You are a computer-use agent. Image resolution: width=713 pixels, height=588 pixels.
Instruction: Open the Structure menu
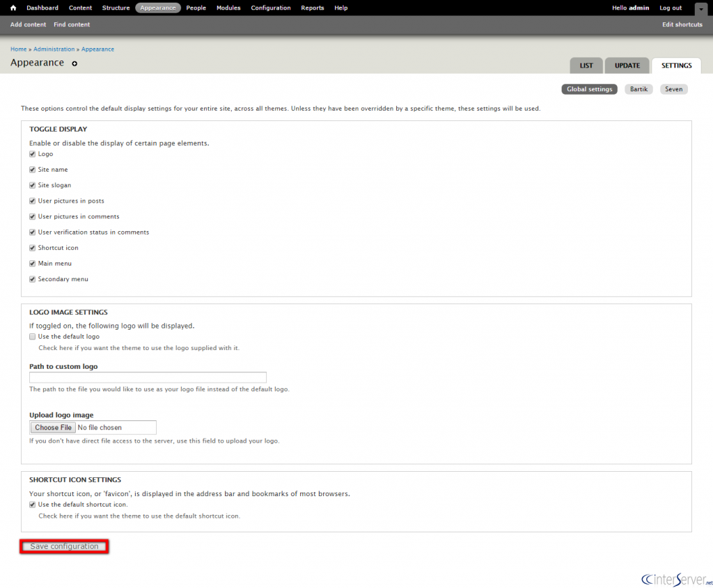(116, 8)
